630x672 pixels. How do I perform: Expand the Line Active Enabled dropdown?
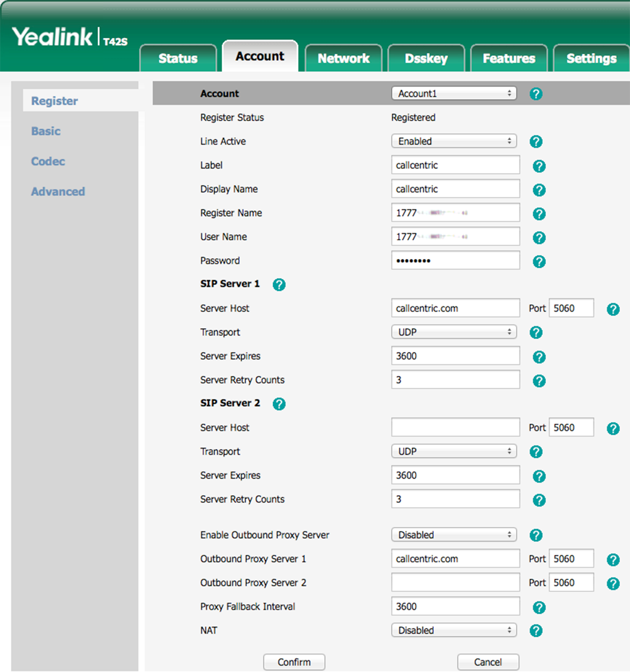coord(454,141)
